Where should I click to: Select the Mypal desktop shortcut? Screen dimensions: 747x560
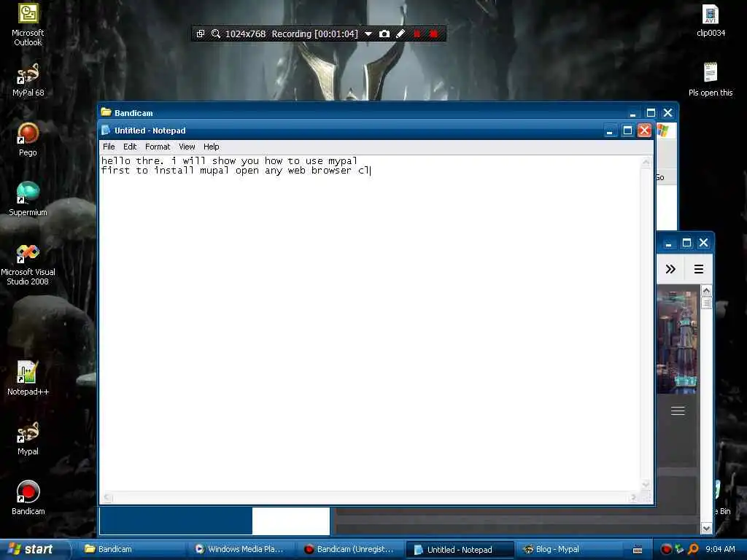(28, 438)
